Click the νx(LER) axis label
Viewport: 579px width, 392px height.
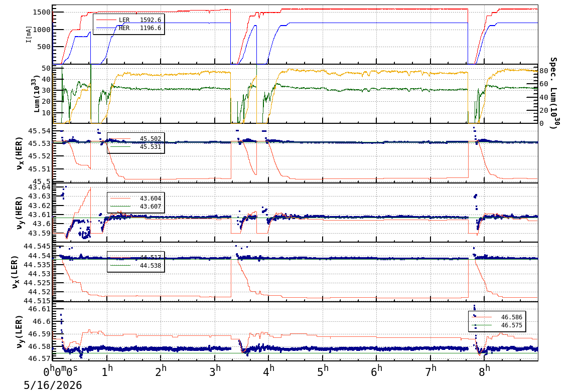point(15,272)
